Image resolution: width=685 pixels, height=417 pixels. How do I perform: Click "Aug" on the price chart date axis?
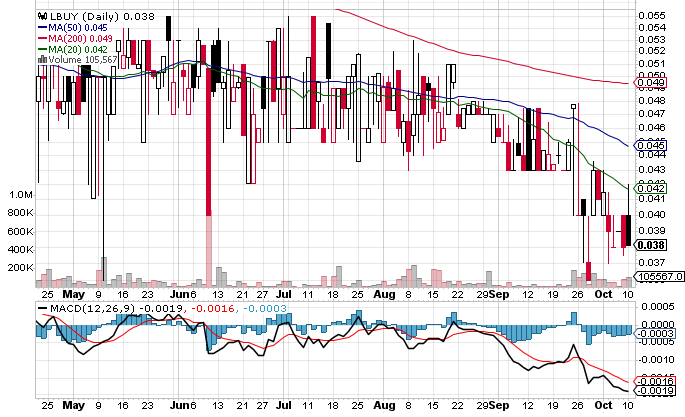[x=384, y=294]
